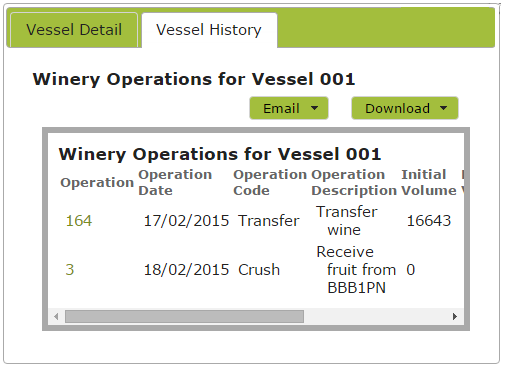The image size is (505, 368).
Task: Open operation 3 link
Action: pos(70,269)
